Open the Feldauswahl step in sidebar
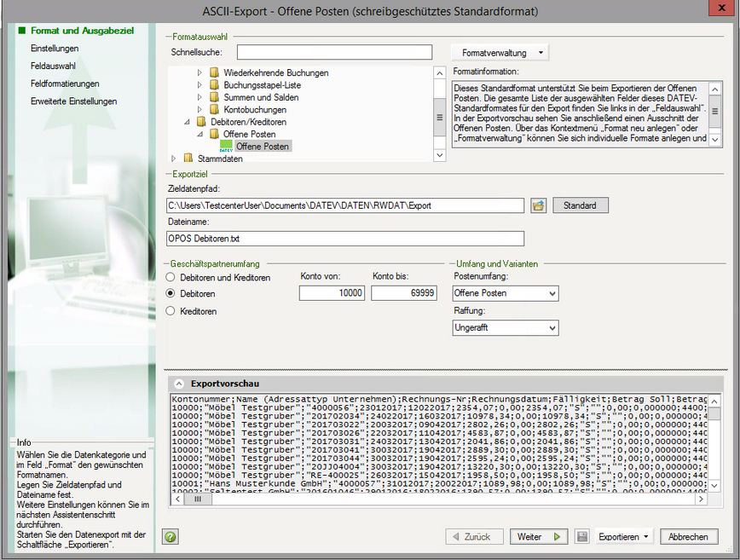 54,66
